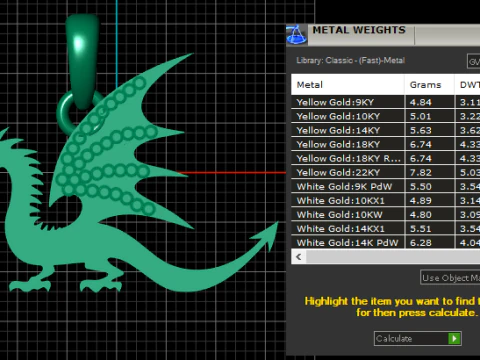Open the dropdown right of Library label

tap(474, 61)
